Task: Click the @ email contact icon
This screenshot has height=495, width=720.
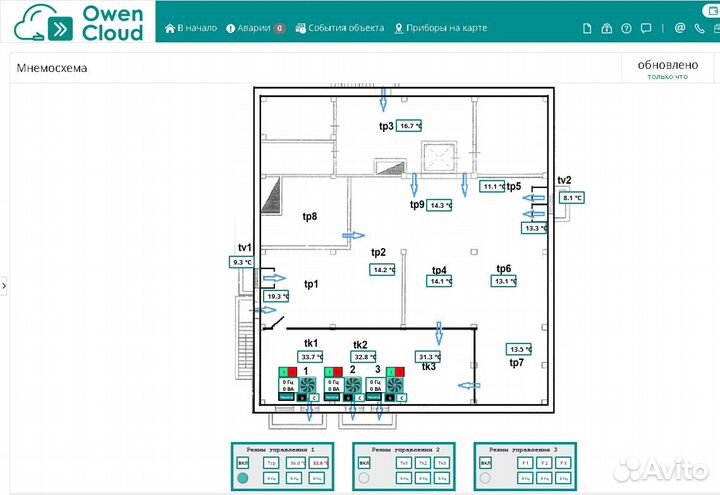Action: click(680, 28)
